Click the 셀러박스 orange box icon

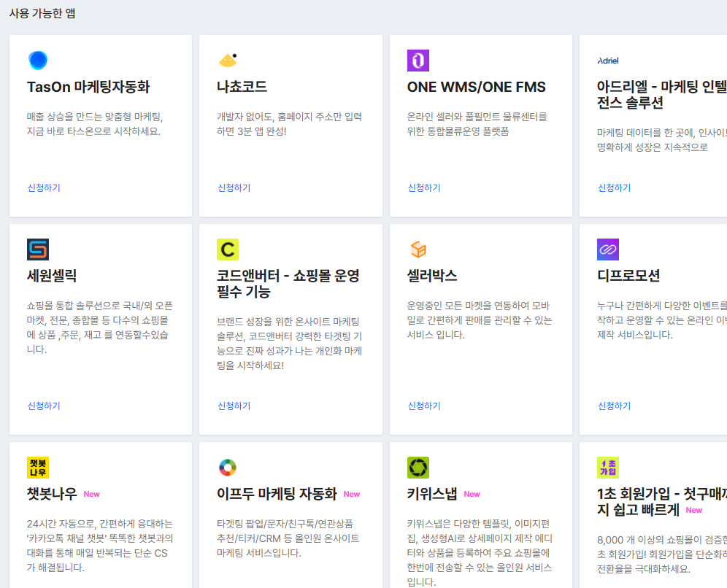(418, 249)
